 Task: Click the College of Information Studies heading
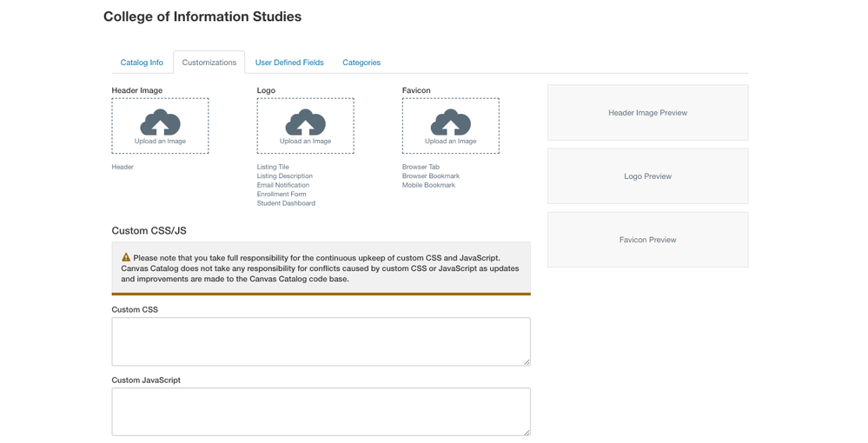click(x=202, y=17)
